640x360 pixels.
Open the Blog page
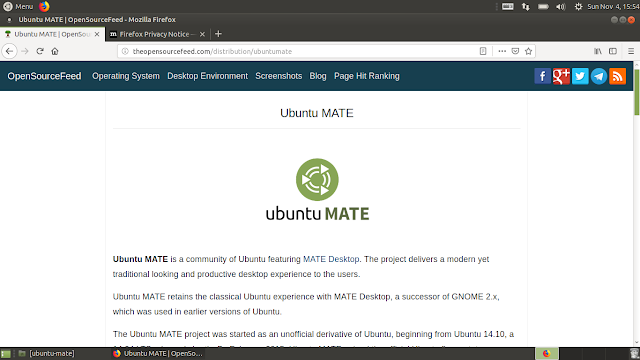pos(318,76)
